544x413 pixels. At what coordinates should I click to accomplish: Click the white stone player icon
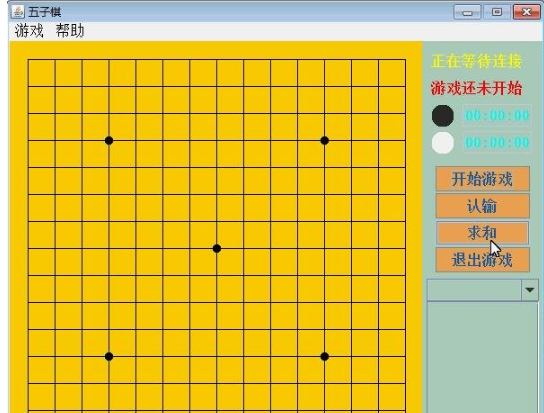pos(443,143)
